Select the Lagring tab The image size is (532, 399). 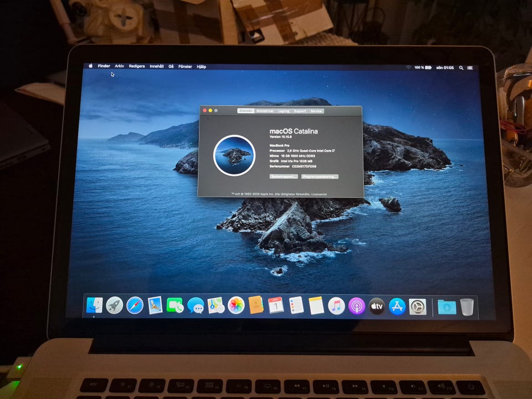pyautogui.click(x=284, y=111)
